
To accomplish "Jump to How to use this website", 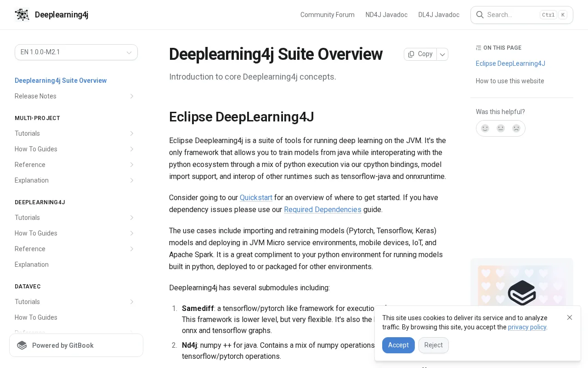I will [510, 81].
